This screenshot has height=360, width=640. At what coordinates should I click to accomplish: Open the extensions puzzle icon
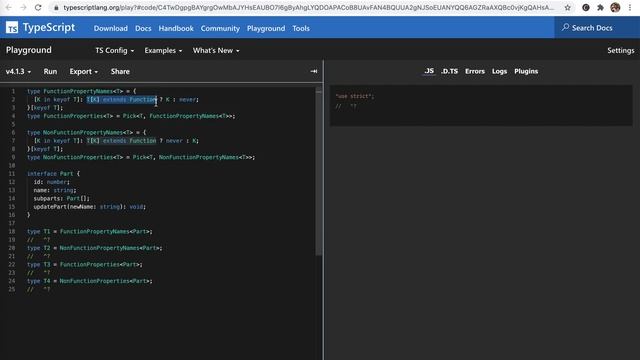(x=600, y=7)
